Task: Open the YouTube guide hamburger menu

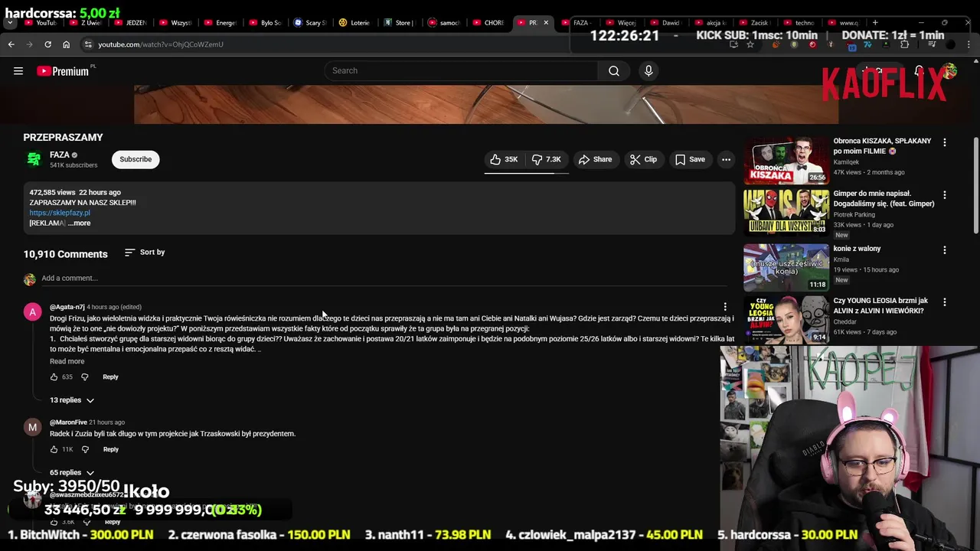Action: (18, 71)
